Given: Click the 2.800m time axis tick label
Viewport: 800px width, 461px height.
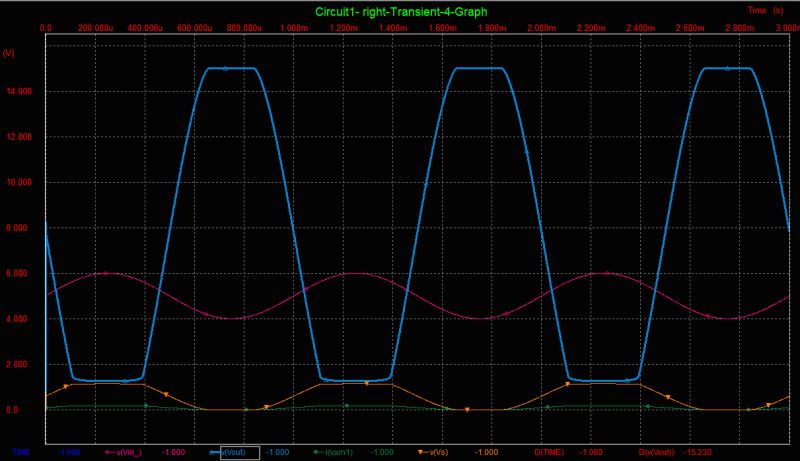Looking at the screenshot, I should pyautogui.click(x=740, y=28).
